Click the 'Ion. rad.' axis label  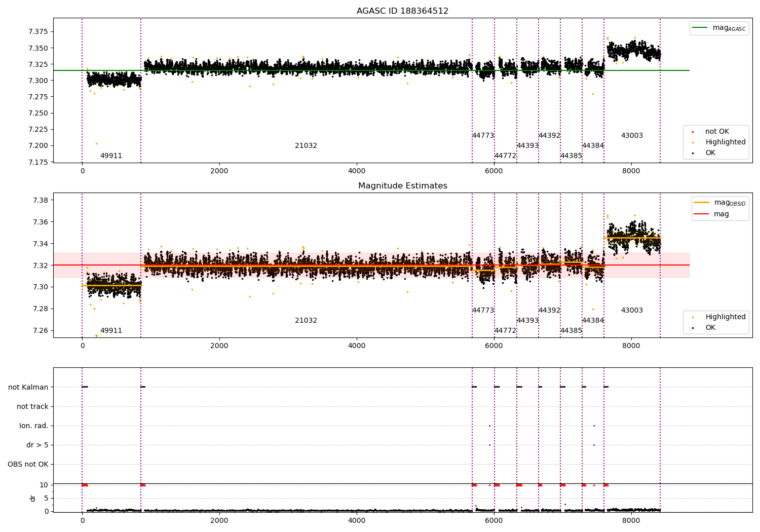tap(34, 426)
